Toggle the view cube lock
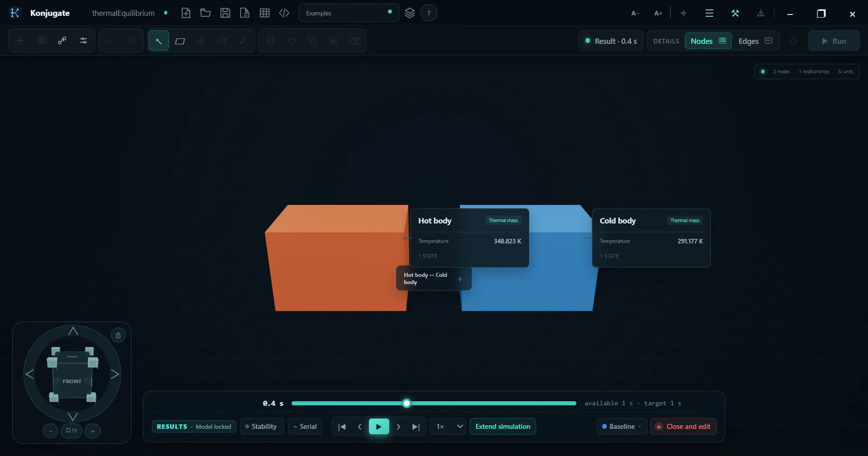868x456 pixels. 118,335
